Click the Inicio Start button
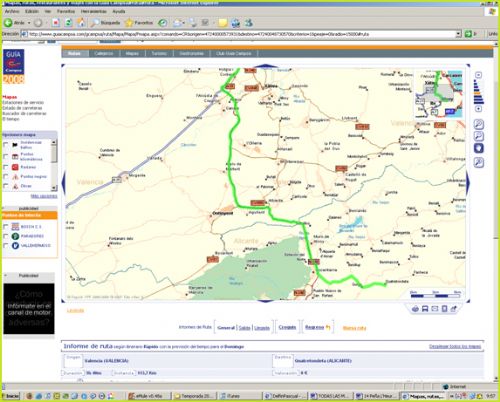The image size is (500, 402). coord(10,396)
